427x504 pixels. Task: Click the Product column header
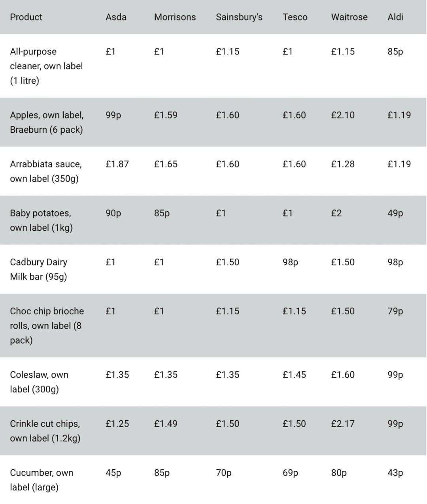(26, 17)
